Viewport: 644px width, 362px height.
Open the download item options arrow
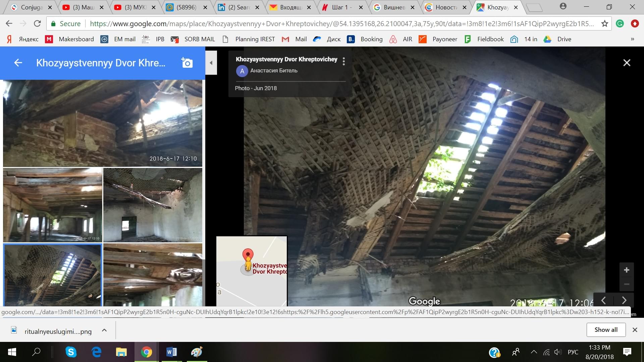[x=104, y=330]
